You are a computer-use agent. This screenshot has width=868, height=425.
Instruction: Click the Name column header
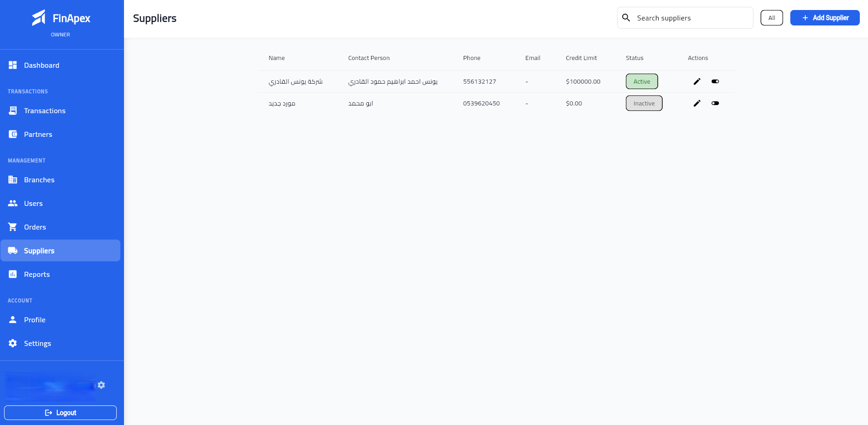277,58
